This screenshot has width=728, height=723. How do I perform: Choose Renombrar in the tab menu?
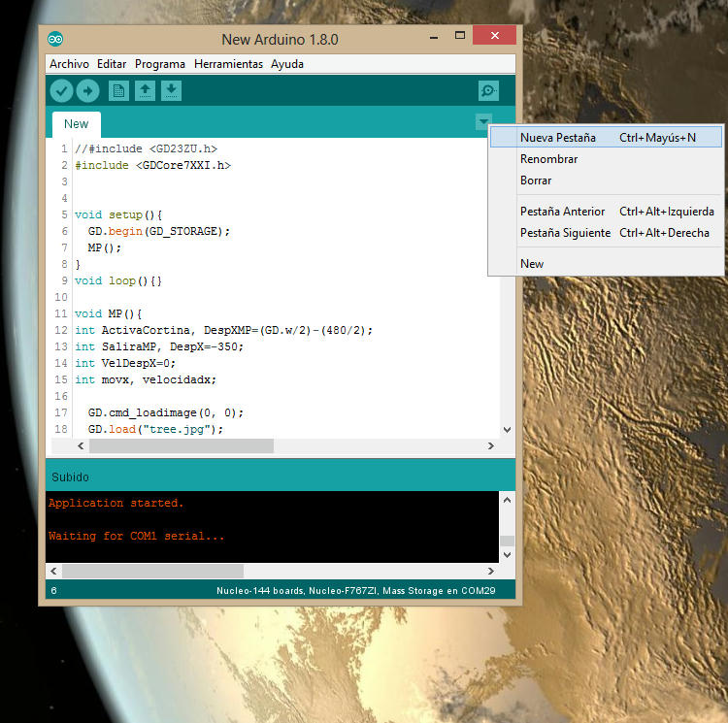[x=606, y=159]
